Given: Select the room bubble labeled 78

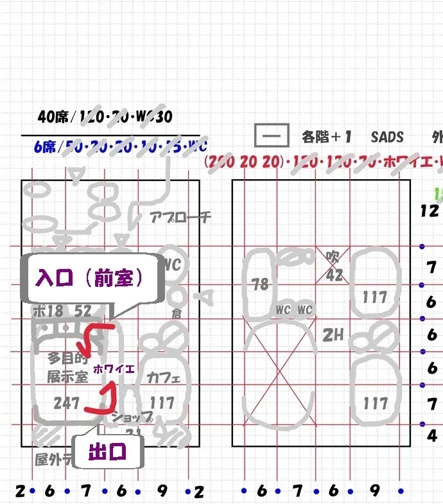Looking at the screenshot, I should 260,283.
